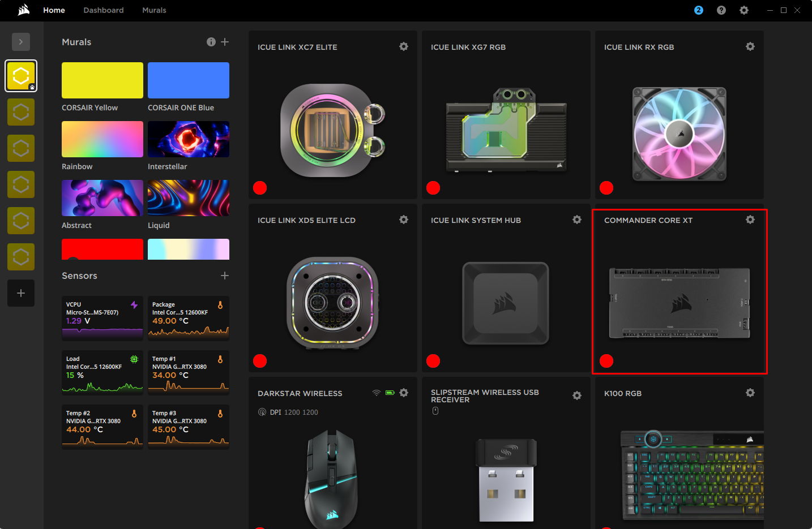Open settings gear for ICUE LINK SYSTEM HUB
The width and height of the screenshot is (812, 529).
pyautogui.click(x=577, y=220)
